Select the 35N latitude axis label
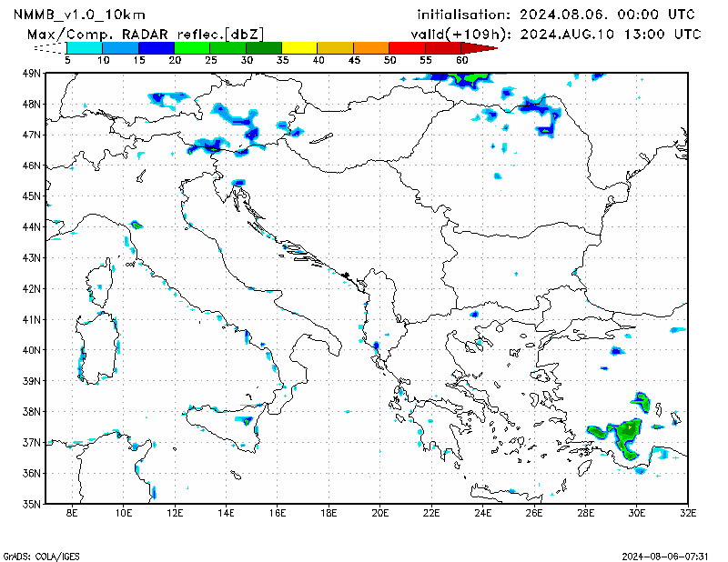The width and height of the screenshot is (728, 562). (32, 503)
